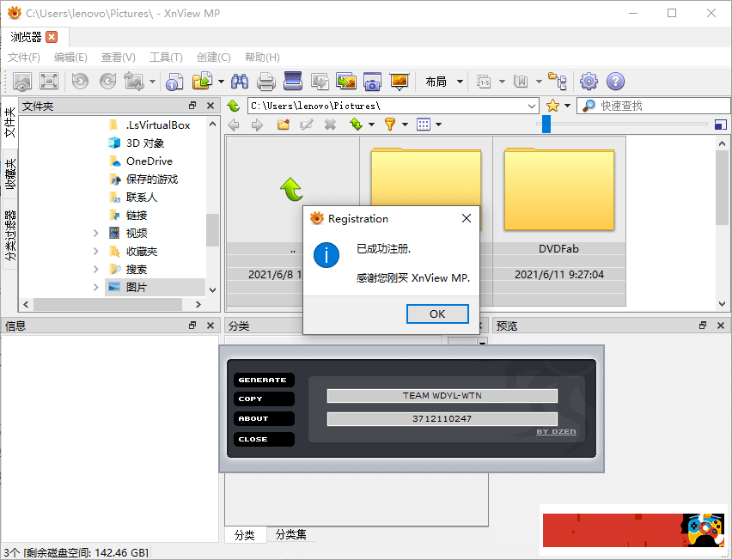Click the forward navigation arrow
This screenshot has width=732, height=560.
tap(257, 125)
